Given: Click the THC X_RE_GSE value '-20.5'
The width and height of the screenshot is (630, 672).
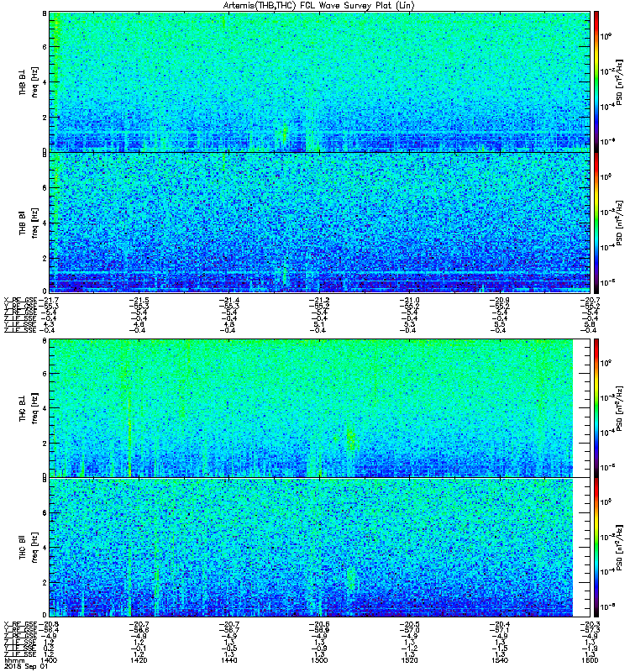Looking at the screenshot, I should click(409, 624).
